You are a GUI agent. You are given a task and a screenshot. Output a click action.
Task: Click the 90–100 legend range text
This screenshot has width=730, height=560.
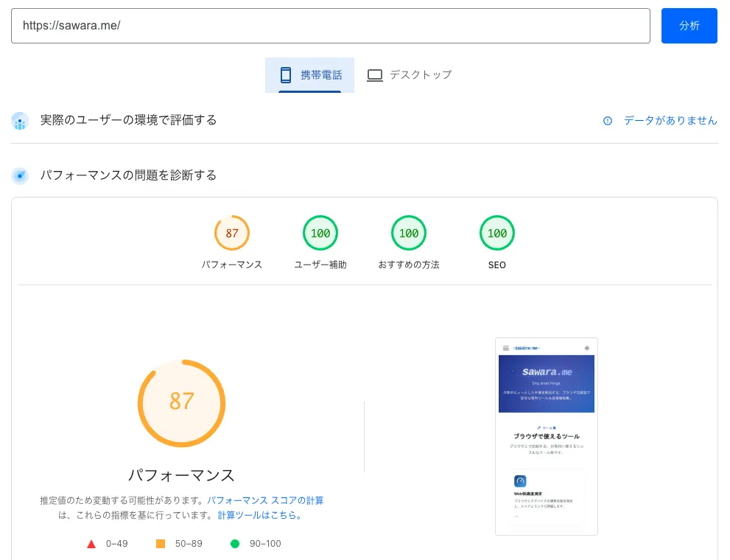click(265, 544)
